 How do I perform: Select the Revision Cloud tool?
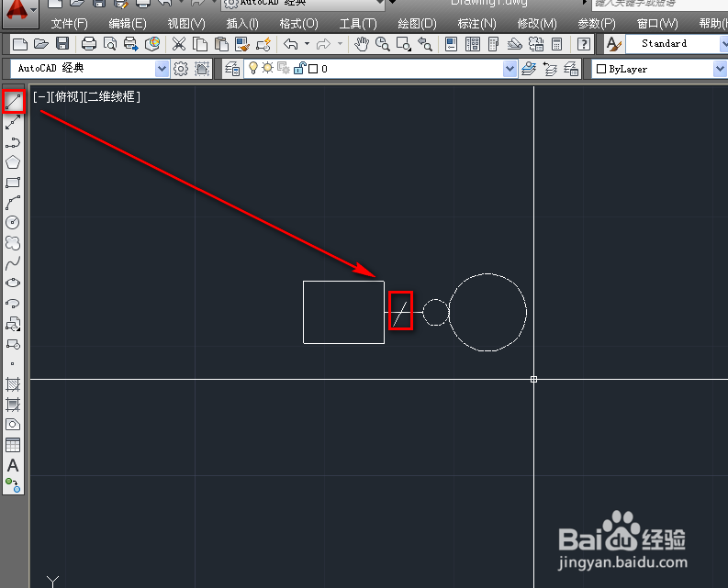[13, 243]
